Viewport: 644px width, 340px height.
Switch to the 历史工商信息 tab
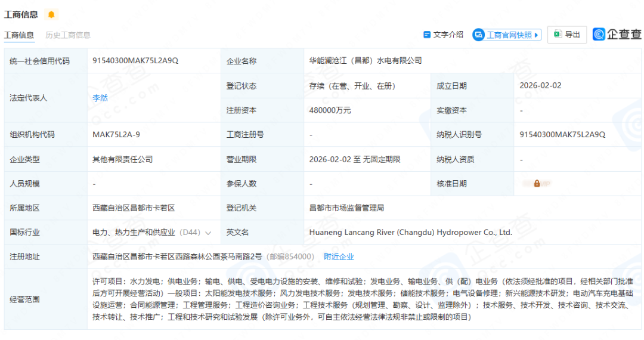click(x=68, y=35)
